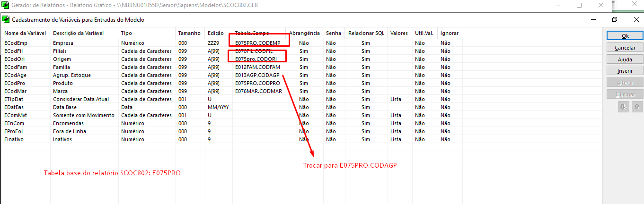Click the move down arrow icon
Image resolution: width=644 pixels, height=204 pixels.
[623, 107]
